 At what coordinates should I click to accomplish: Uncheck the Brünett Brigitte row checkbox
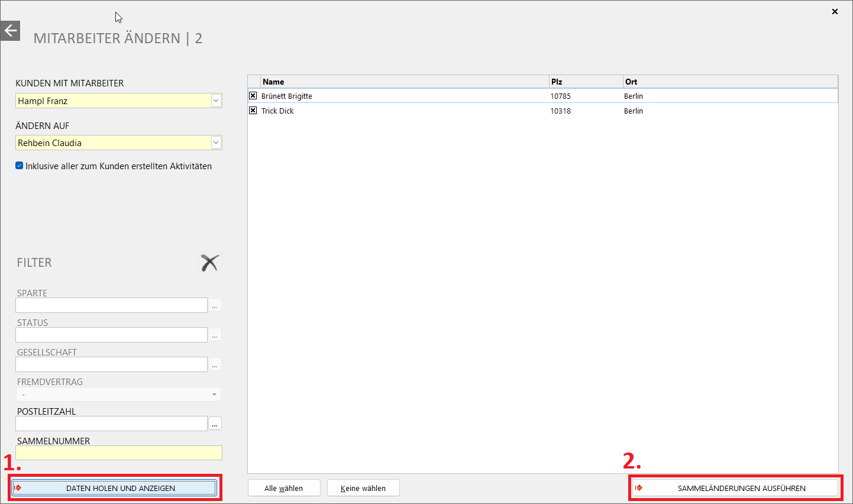(x=253, y=96)
